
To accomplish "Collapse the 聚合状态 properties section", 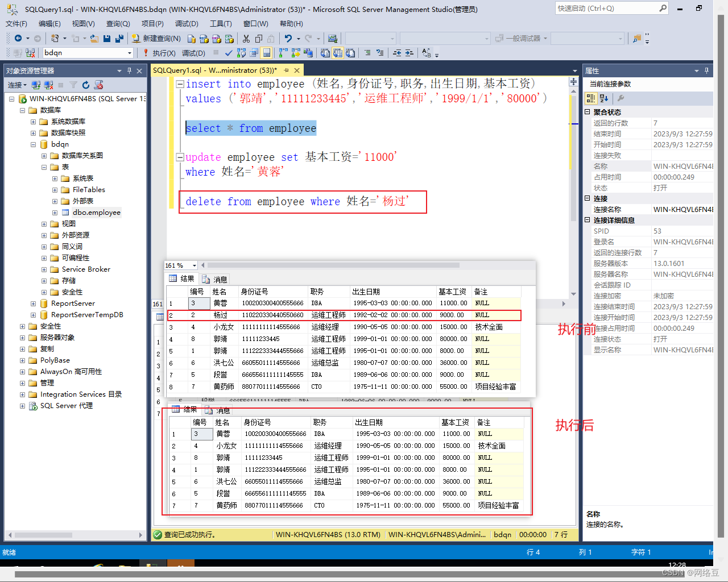I will pyautogui.click(x=588, y=112).
